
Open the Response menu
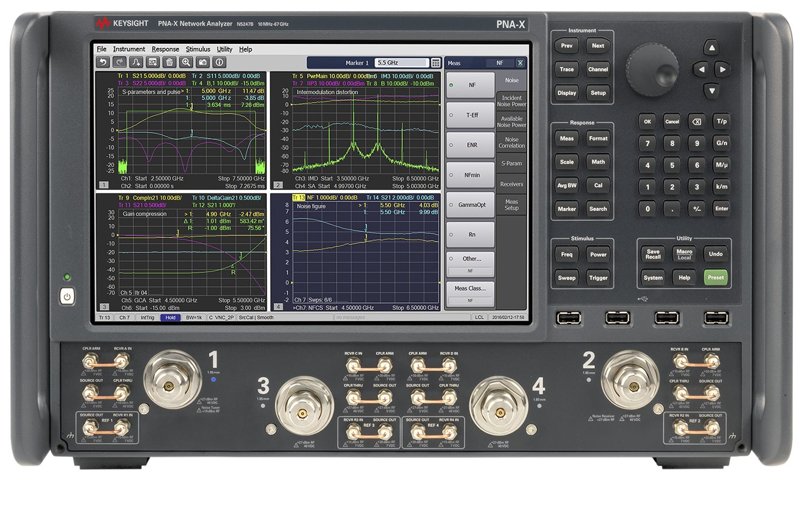point(165,49)
